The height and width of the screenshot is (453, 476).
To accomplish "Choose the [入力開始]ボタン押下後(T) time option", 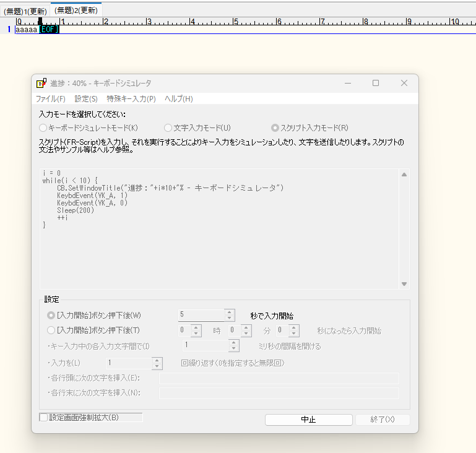I will pyautogui.click(x=51, y=330).
